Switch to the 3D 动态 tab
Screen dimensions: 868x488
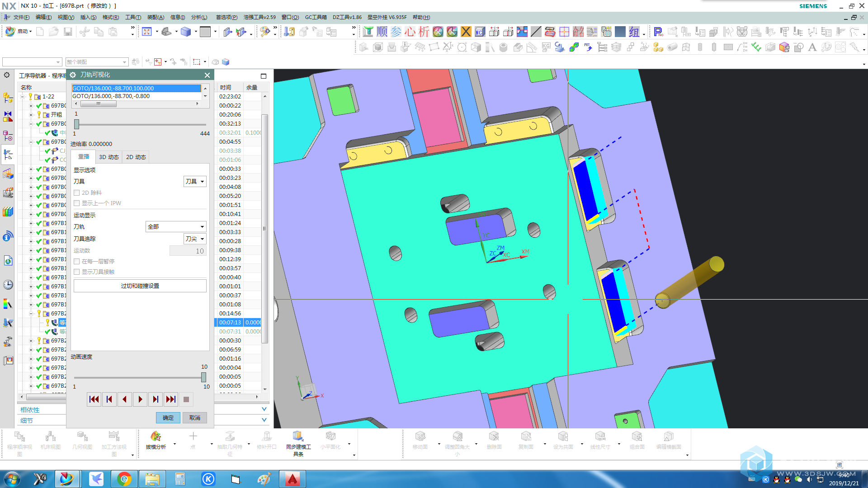pyautogui.click(x=109, y=157)
